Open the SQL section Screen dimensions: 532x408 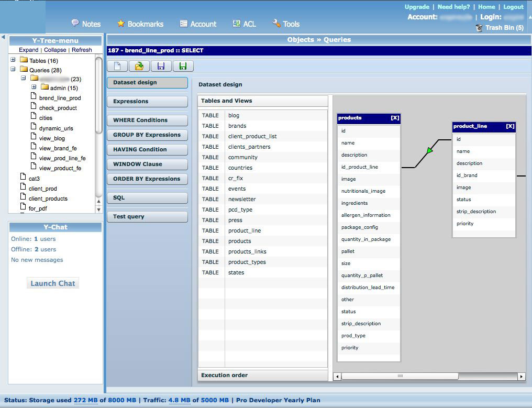147,198
